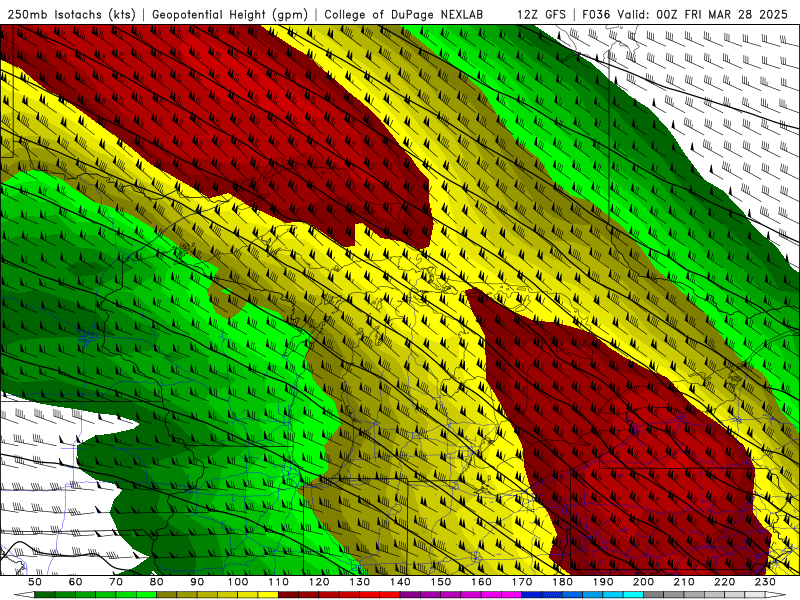The height and width of the screenshot is (600, 800).
Task: Click the '140' value on the color scale
Action: click(400, 582)
